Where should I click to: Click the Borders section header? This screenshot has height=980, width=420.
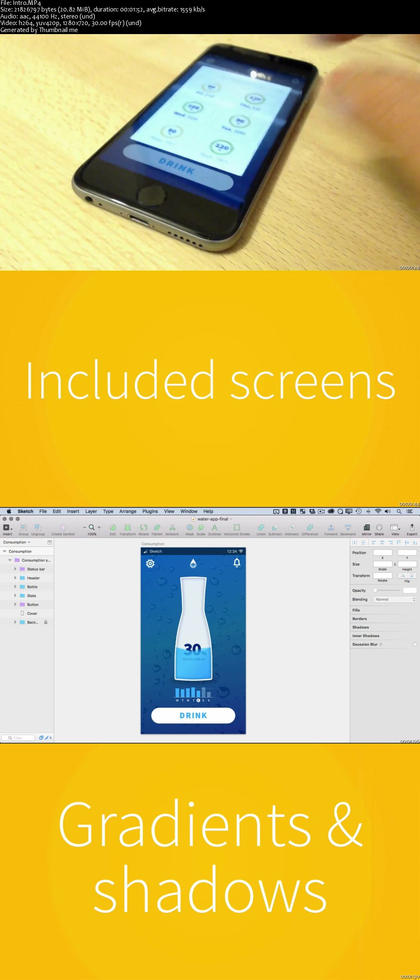(360, 619)
